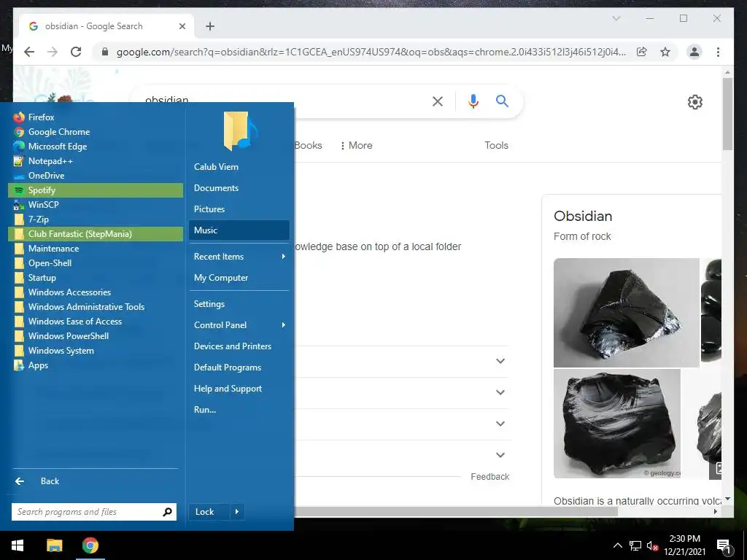Click the Back arrow in start menu

point(20,481)
